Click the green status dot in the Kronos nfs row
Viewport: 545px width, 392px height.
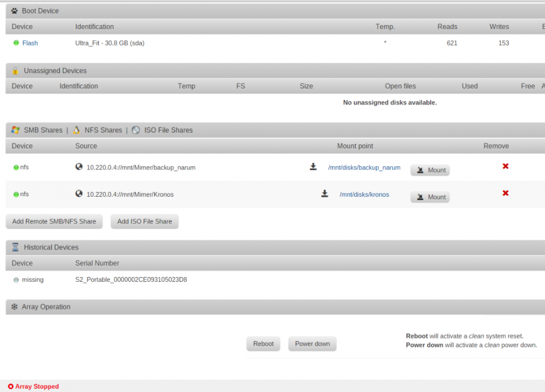pos(16,195)
